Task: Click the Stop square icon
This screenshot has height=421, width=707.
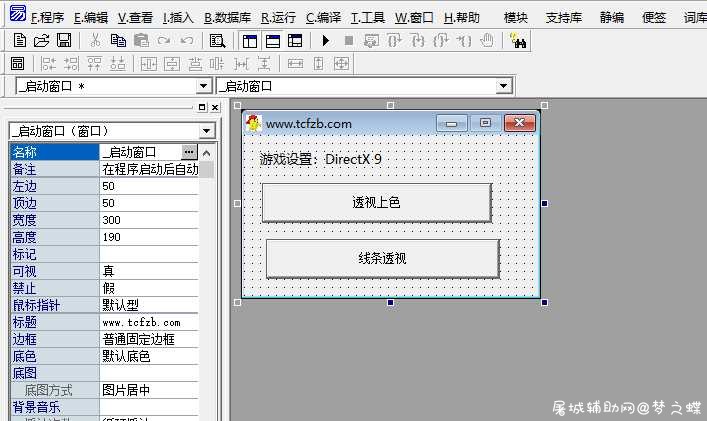Action: [x=349, y=41]
